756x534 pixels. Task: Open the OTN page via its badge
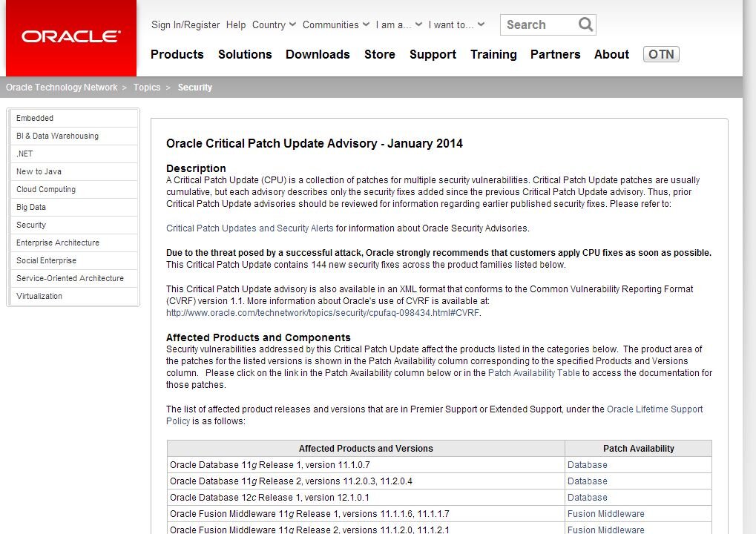[x=660, y=53]
